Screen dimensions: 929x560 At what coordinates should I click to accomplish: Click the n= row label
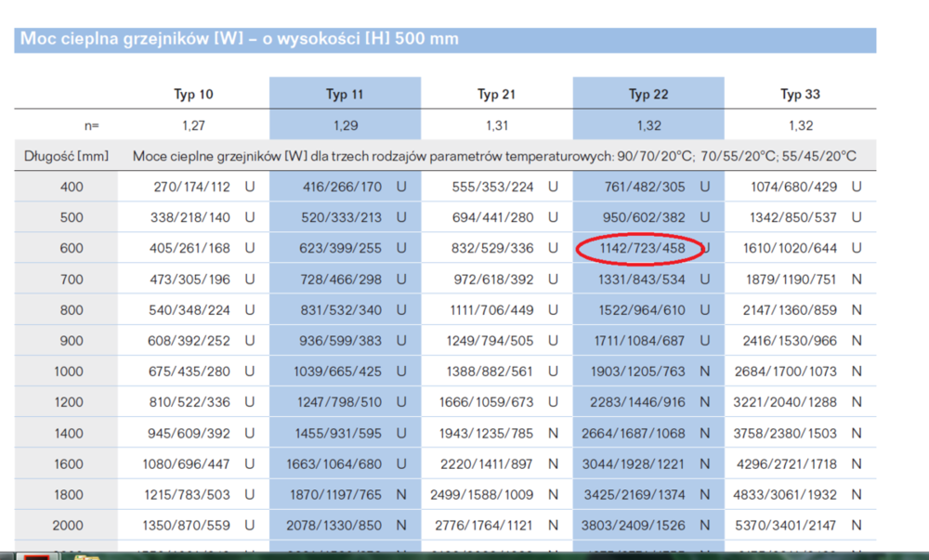pos(90,125)
